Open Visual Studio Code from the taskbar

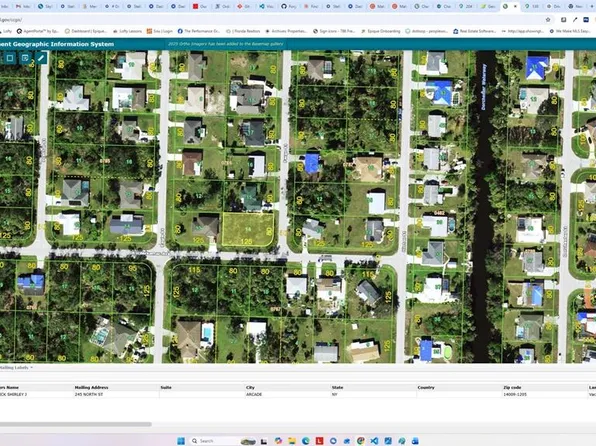[x=374, y=441]
